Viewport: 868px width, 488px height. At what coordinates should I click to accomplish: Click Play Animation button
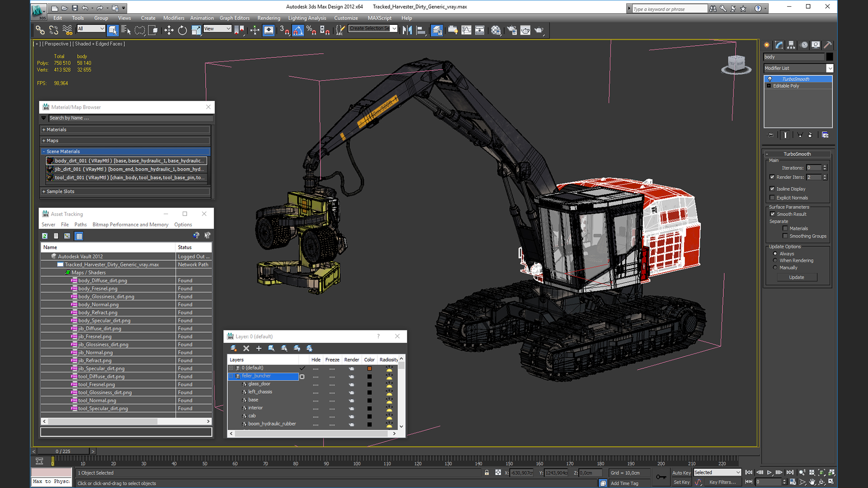pos(769,472)
